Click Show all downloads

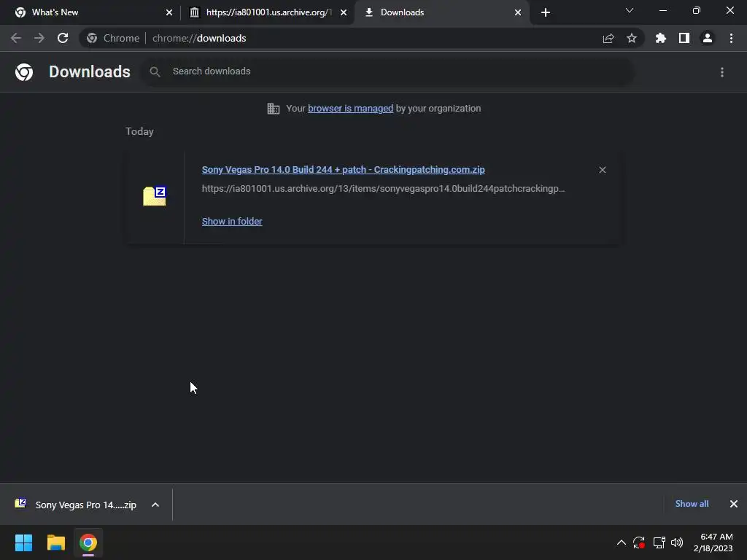pyautogui.click(x=692, y=504)
